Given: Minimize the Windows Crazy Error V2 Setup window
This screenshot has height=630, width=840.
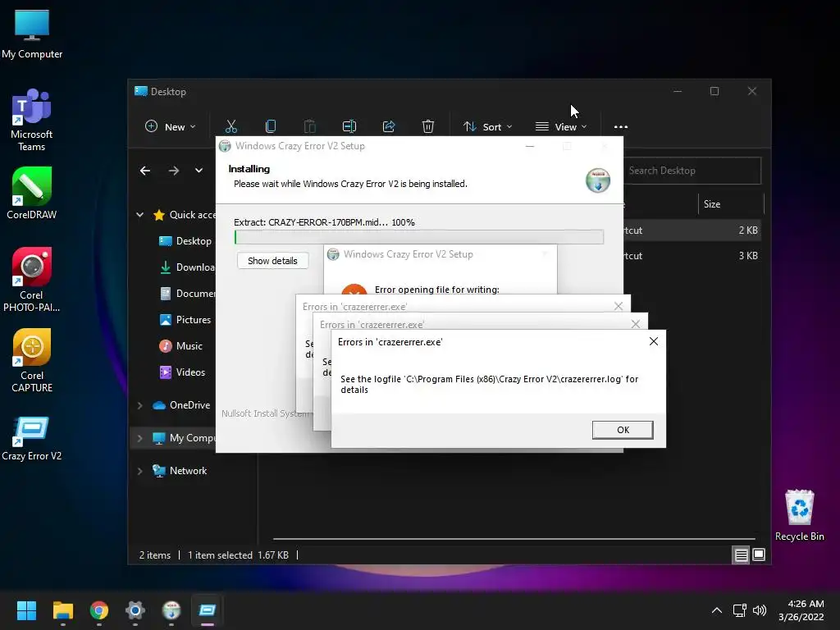Looking at the screenshot, I should click(x=530, y=146).
